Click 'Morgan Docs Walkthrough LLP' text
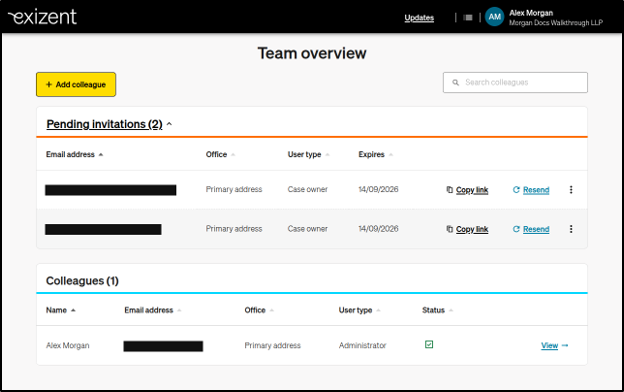This screenshot has height=392, width=624. point(556,23)
